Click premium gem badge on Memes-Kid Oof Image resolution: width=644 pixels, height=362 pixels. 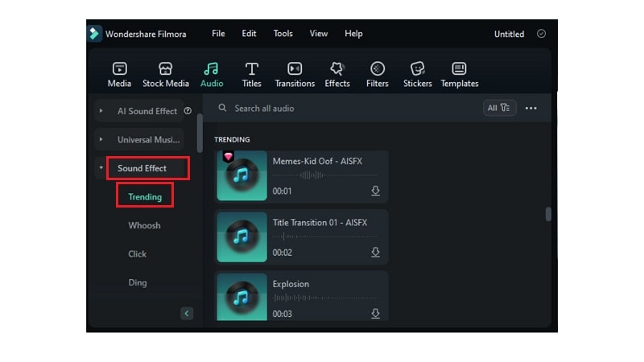[x=229, y=156]
